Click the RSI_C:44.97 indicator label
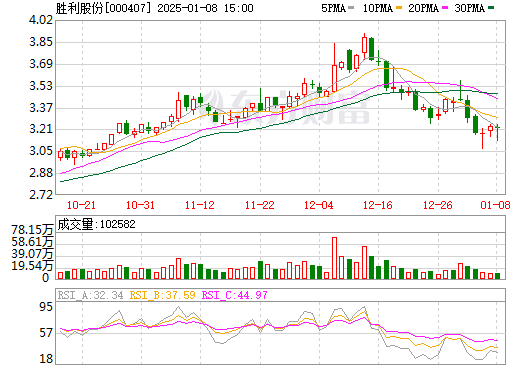Viewport: 520px width, 365px height. click(x=235, y=295)
